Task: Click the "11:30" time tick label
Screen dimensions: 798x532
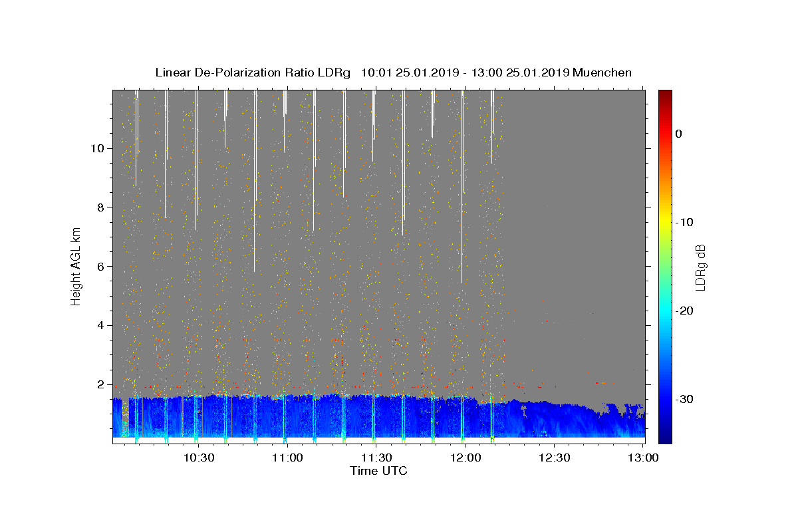Action: 376,458
